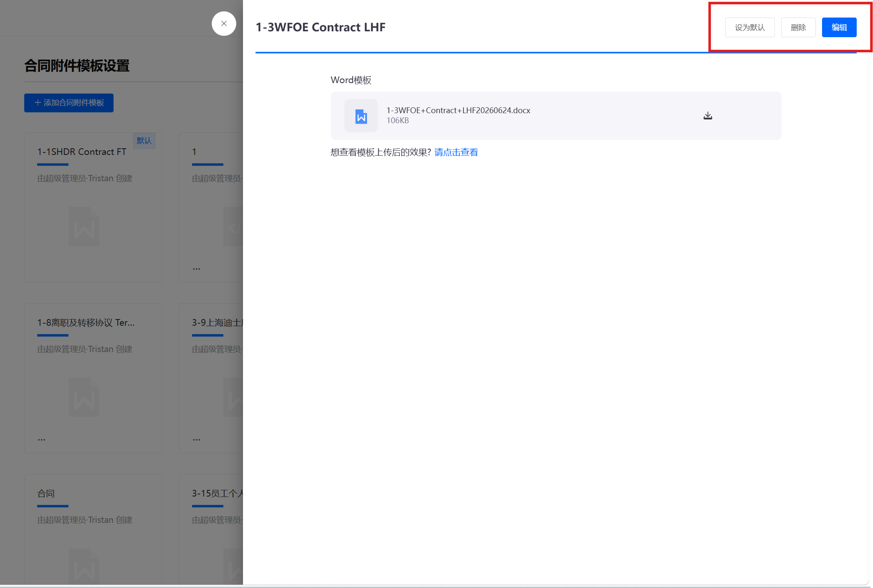Open ellipsis menu on 3-9上海迪士 card
This screenshot has width=873, height=588.
point(197,439)
